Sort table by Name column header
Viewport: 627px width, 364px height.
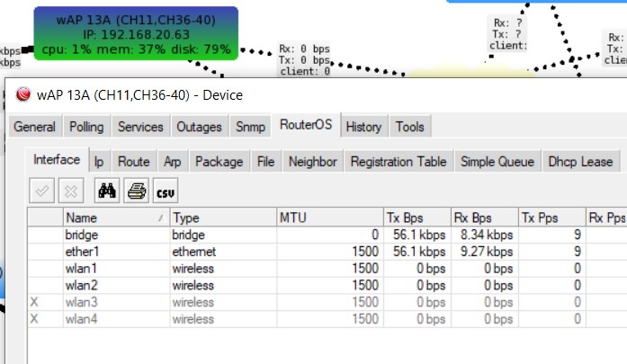pyautogui.click(x=116, y=218)
